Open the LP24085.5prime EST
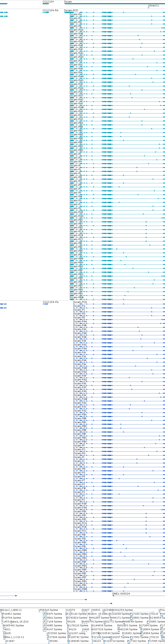The height and width of the screenshot is (644, 165). [52, 626]
